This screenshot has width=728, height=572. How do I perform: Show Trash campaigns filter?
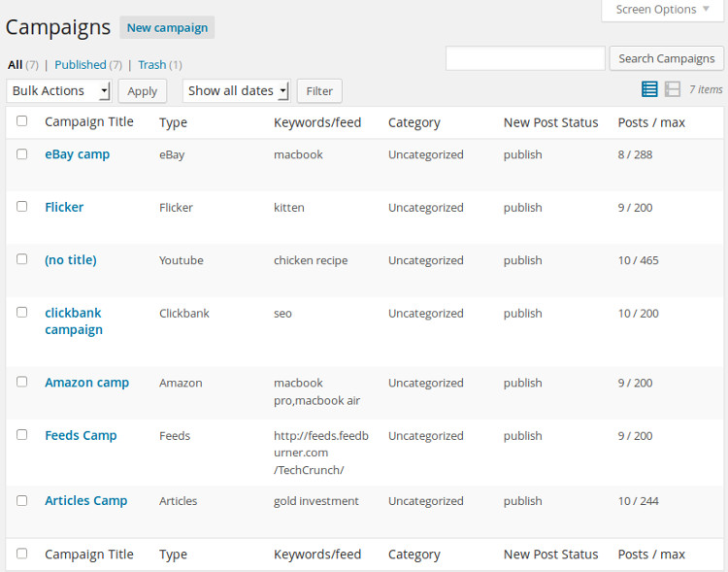[151, 65]
